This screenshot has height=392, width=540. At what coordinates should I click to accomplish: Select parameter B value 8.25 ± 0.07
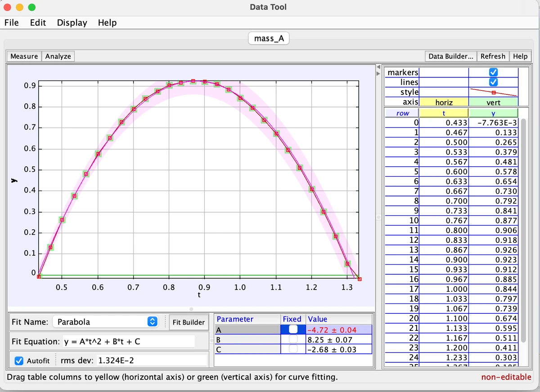(x=339, y=339)
